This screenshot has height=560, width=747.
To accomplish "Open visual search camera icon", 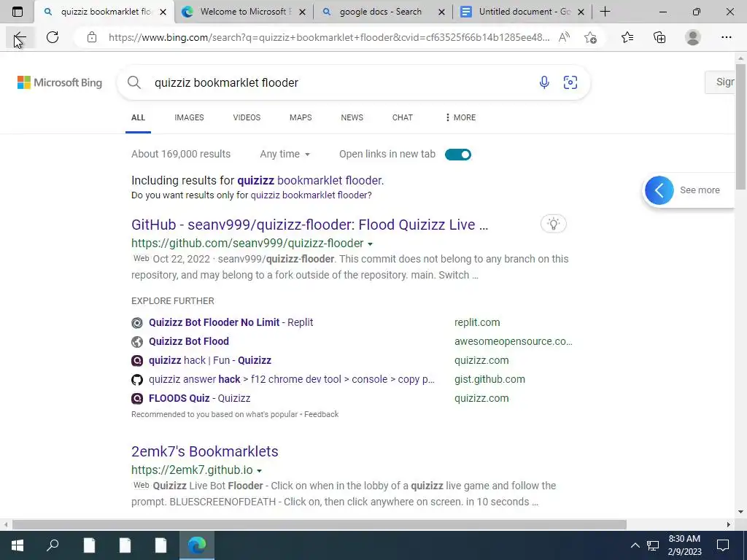I will point(570,82).
